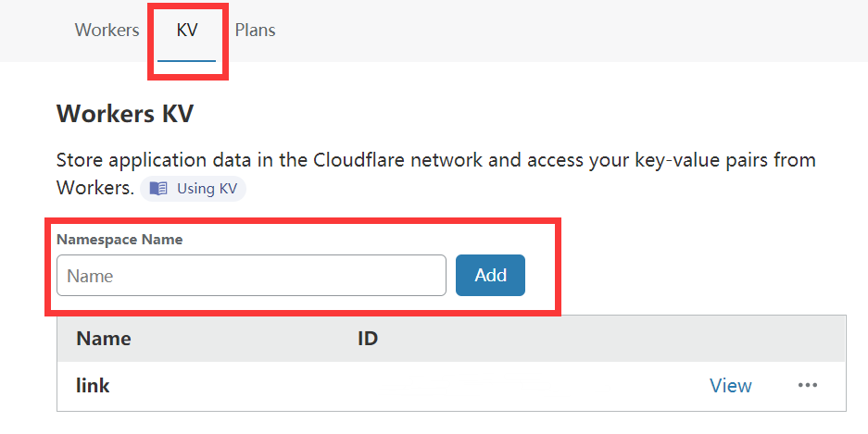Click the Name placeholder text in input
Viewport: 868px width, 434px height.
tap(90, 276)
